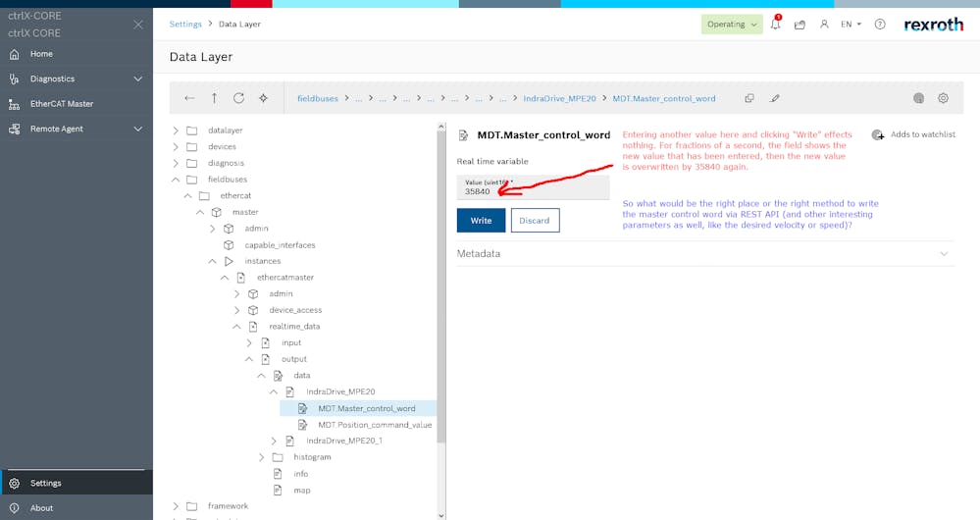Close the sidebar with the X icon

click(x=137, y=25)
